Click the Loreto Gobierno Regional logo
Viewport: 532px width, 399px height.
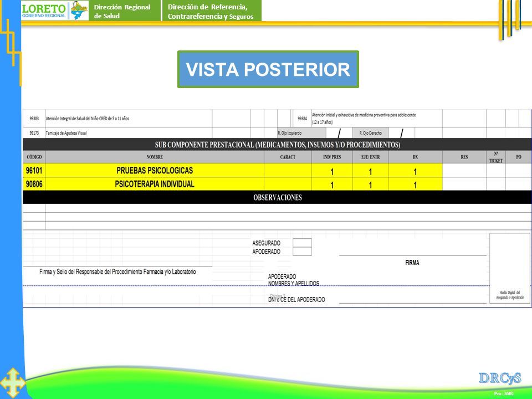(55, 11)
